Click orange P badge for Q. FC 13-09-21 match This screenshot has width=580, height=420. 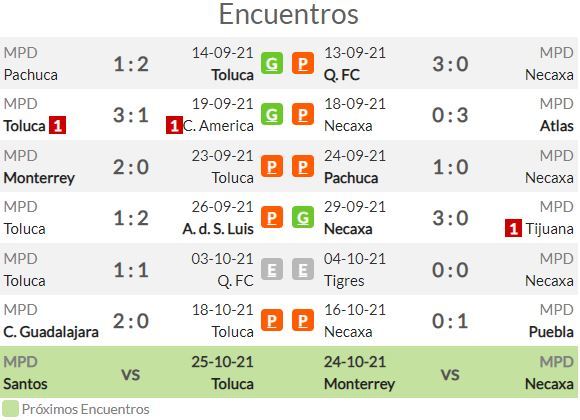(303, 63)
